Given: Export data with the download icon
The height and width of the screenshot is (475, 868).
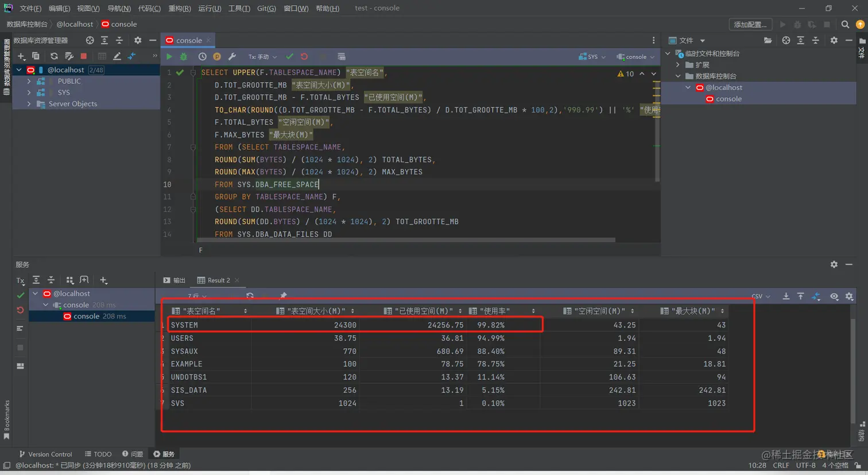Looking at the screenshot, I should click(x=786, y=296).
